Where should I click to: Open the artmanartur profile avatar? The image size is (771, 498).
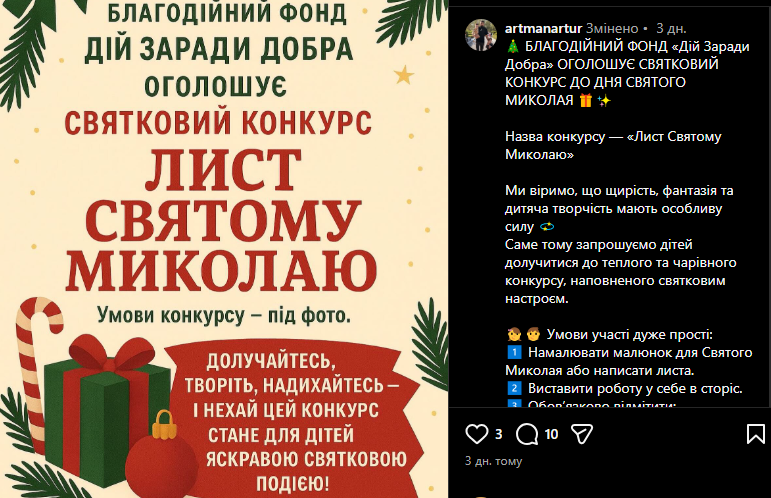[481, 35]
